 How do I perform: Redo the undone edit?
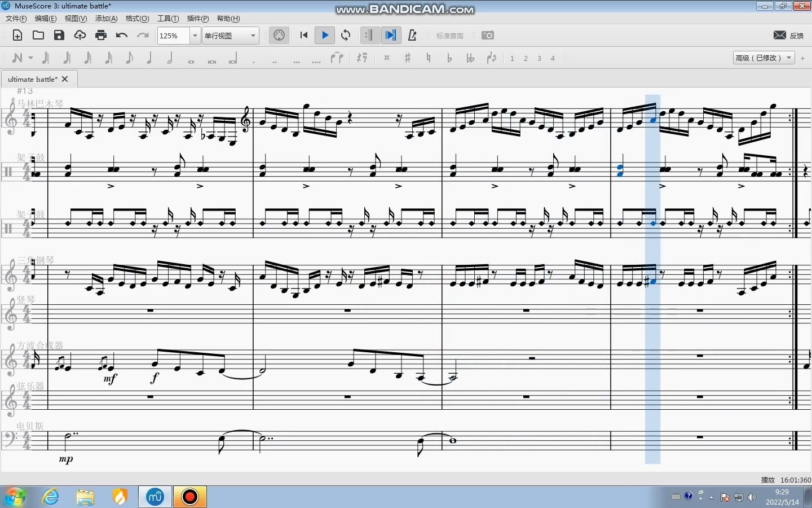143,36
